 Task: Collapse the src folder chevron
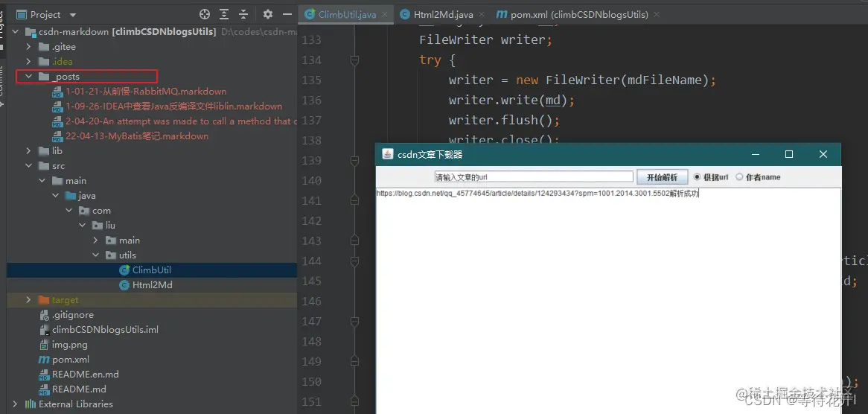pos(29,166)
